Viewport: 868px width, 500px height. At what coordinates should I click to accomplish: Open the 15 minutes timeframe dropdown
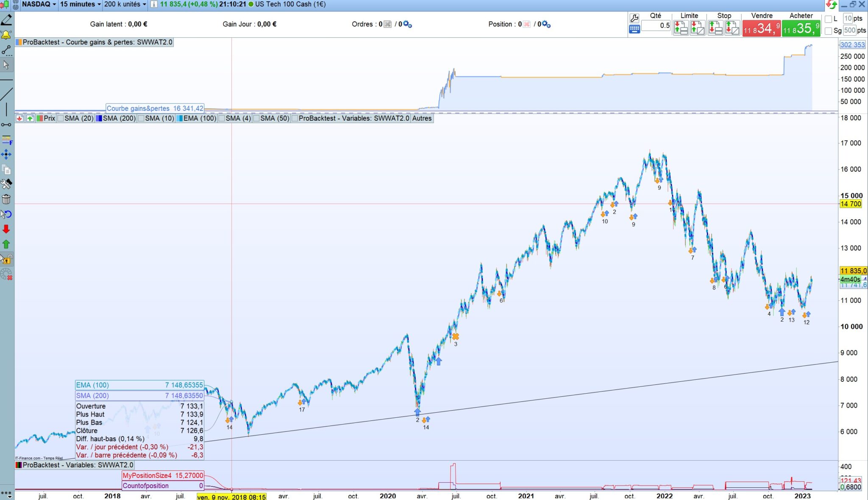[x=80, y=4]
